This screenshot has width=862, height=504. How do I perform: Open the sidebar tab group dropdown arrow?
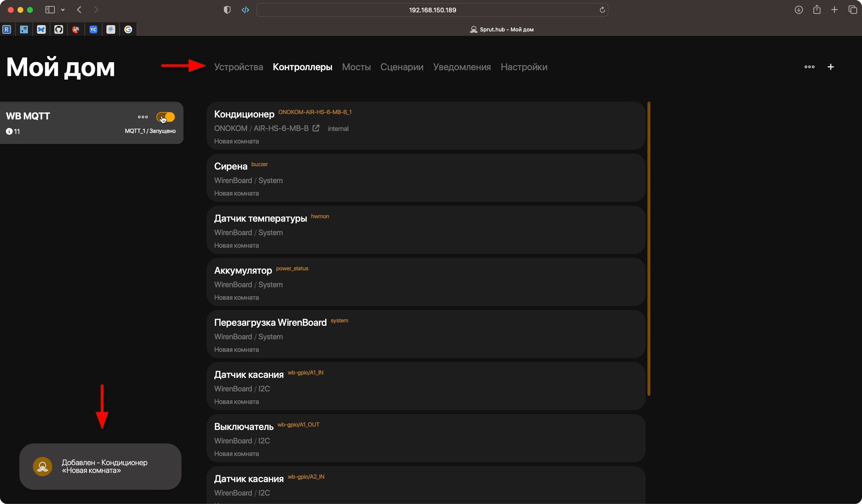(x=63, y=10)
